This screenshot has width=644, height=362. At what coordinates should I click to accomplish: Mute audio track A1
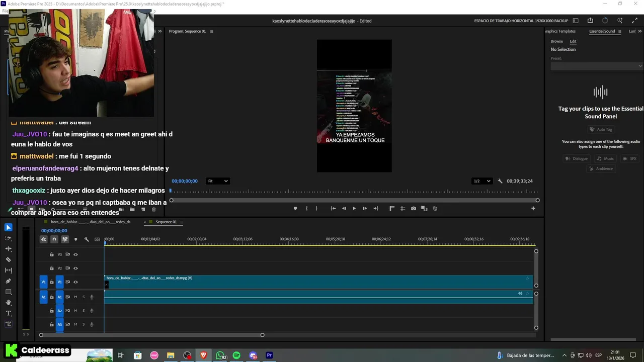click(x=75, y=297)
